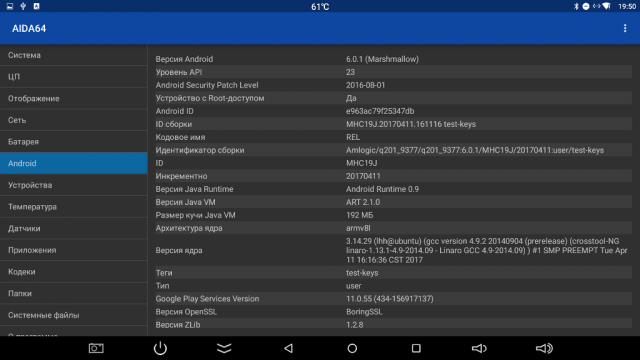Tap the Recent apps square icon

point(416,348)
